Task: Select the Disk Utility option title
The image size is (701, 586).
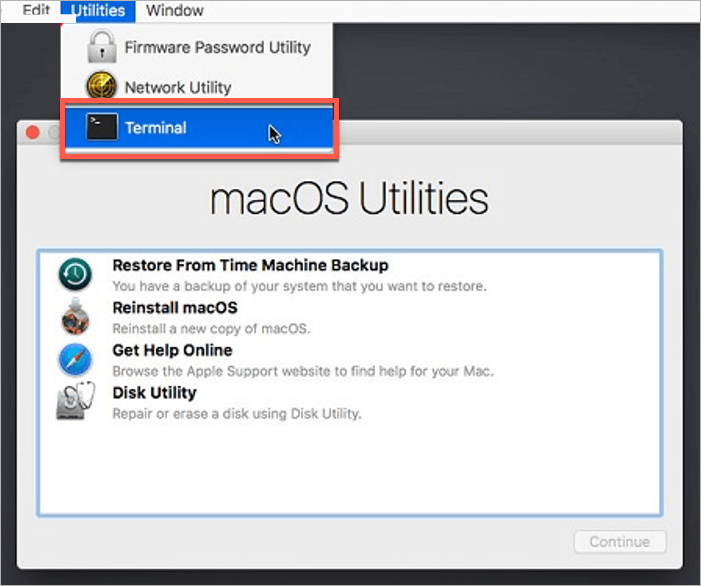Action: tap(155, 392)
